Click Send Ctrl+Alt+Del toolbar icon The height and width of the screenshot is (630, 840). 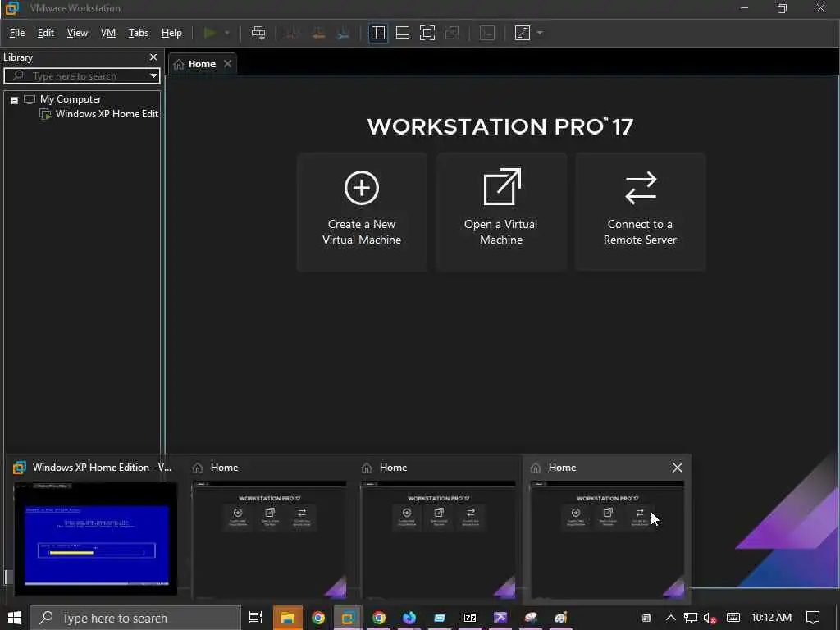[258, 33]
